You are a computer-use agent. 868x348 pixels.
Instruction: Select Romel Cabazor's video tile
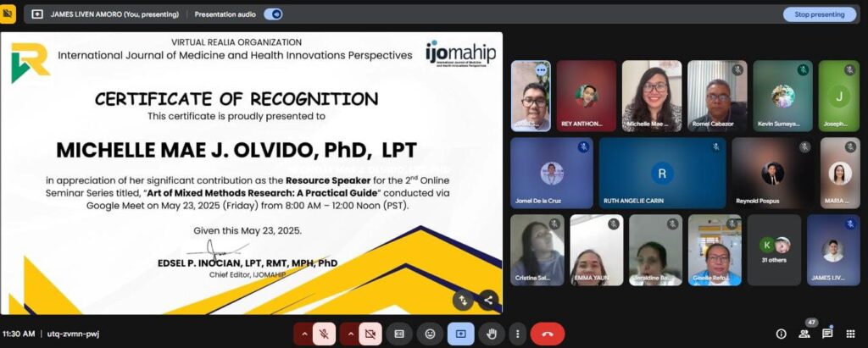coord(717,96)
